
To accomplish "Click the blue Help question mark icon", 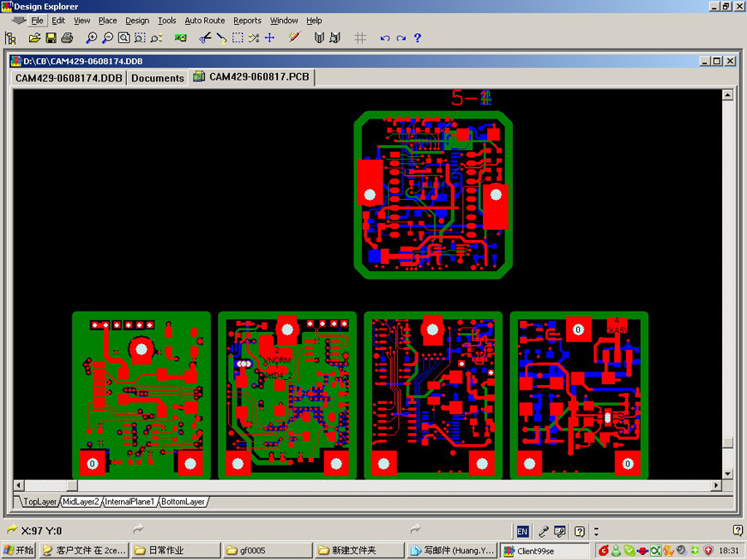I will point(417,38).
